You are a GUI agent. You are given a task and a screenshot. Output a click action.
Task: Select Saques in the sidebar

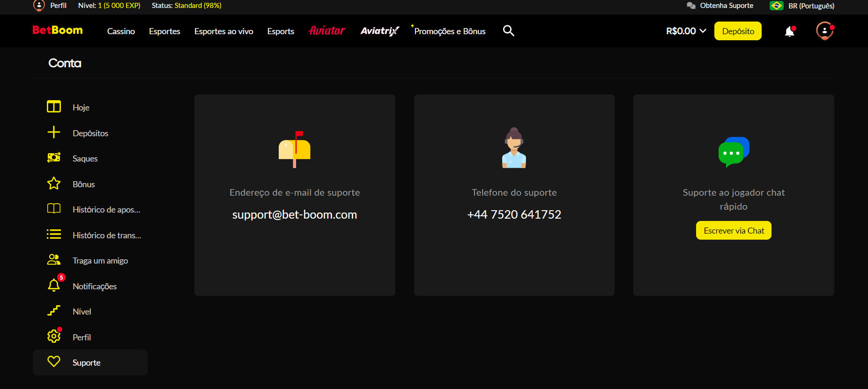click(x=85, y=159)
